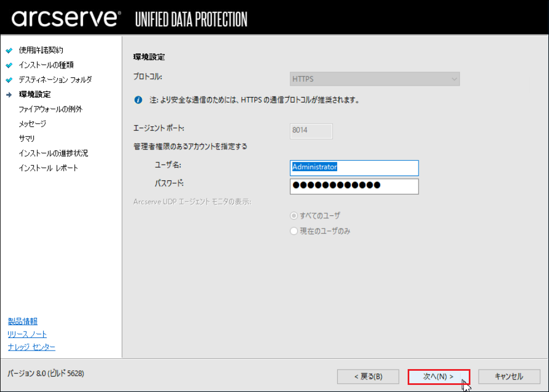Click the checkmark next to デスティネーション フォルダ
The image size is (549, 392).
9,80
